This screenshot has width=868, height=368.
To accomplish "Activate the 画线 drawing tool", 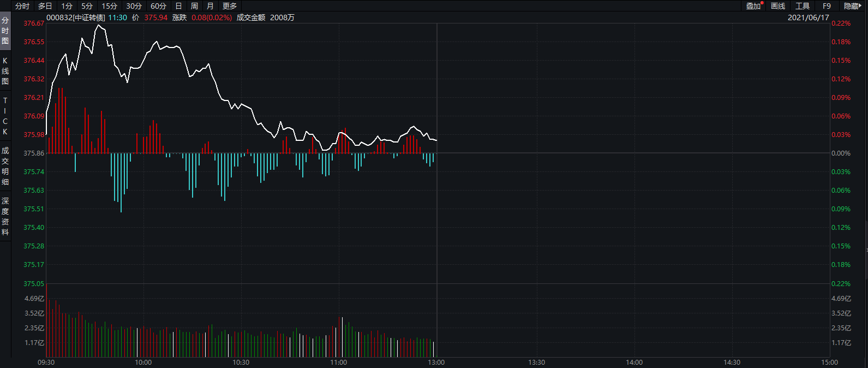I will [778, 6].
